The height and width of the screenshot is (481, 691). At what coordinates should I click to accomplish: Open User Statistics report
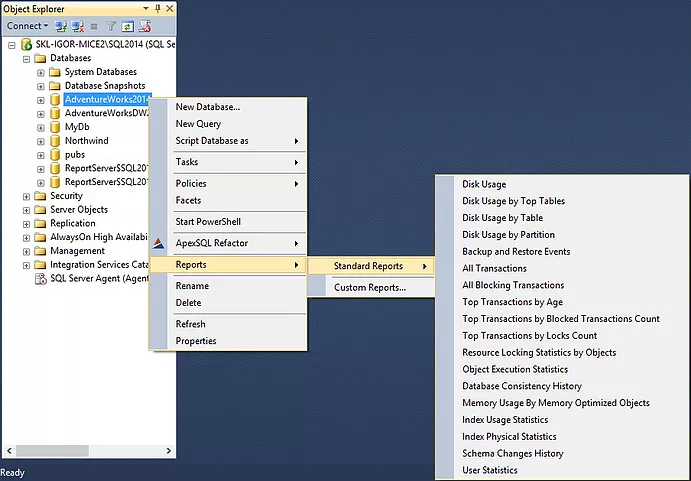[x=562, y=470]
